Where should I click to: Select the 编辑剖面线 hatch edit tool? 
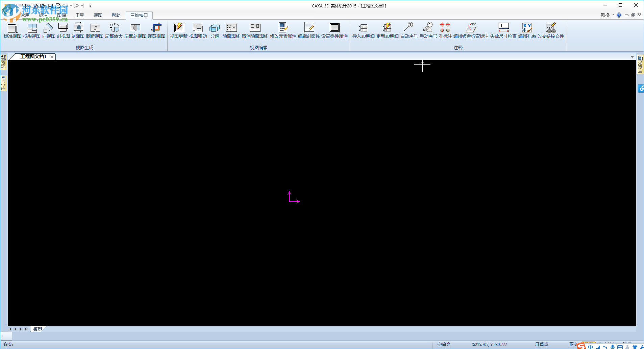(x=309, y=31)
